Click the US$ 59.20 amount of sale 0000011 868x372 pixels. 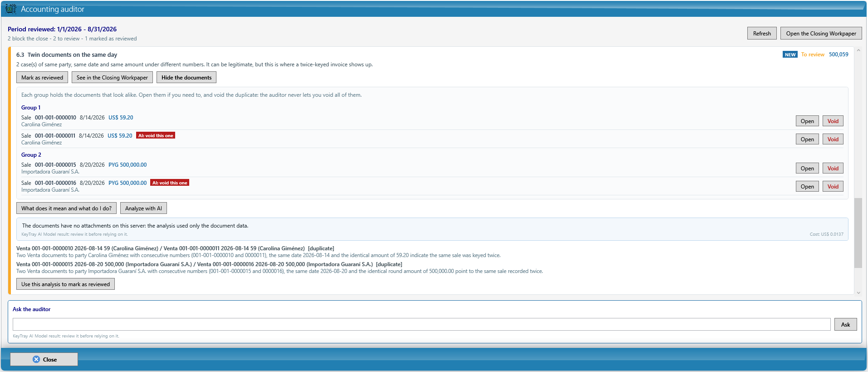pyautogui.click(x=120, y=135)
